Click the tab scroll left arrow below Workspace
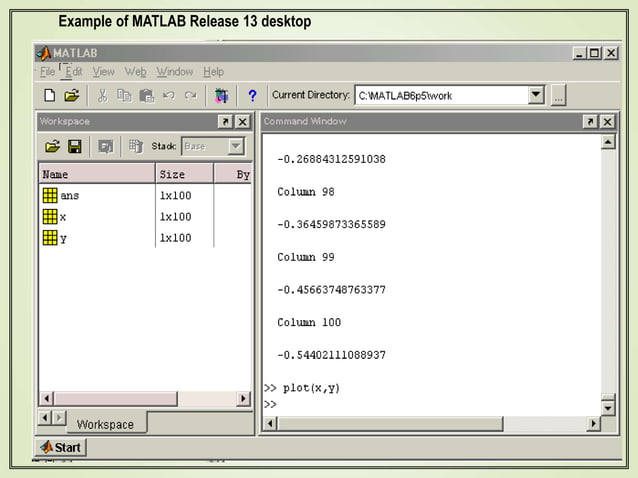 [x=45, y=417]
